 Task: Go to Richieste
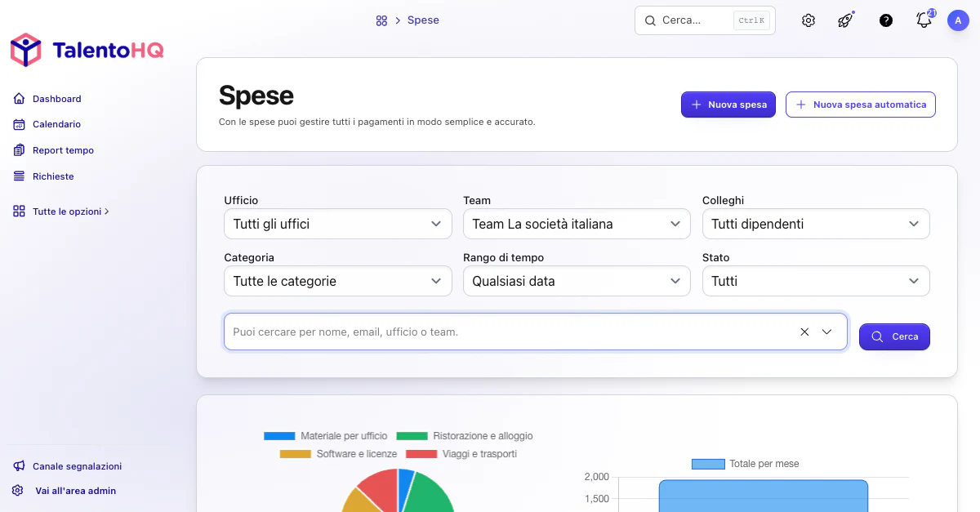(53, 176)
